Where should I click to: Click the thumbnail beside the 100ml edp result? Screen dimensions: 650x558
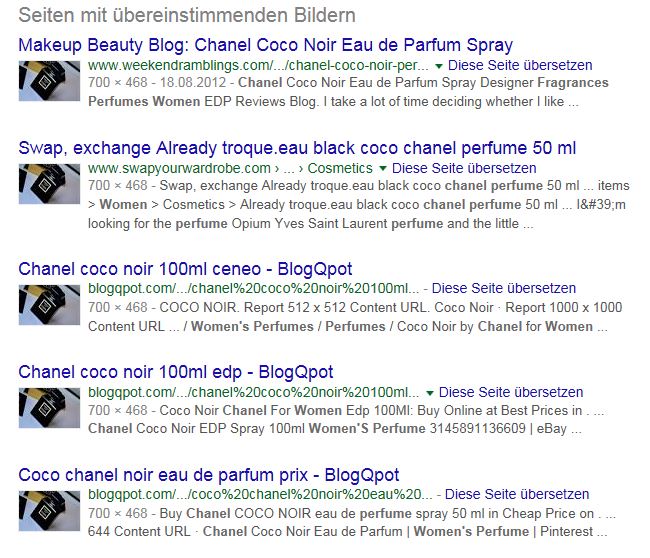(49, 408)
